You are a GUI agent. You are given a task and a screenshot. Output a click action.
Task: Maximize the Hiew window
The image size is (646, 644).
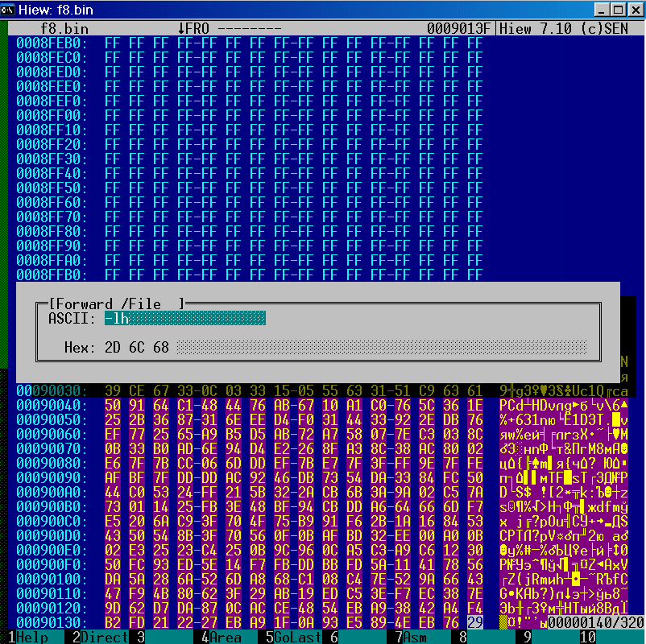pos(617,10)
